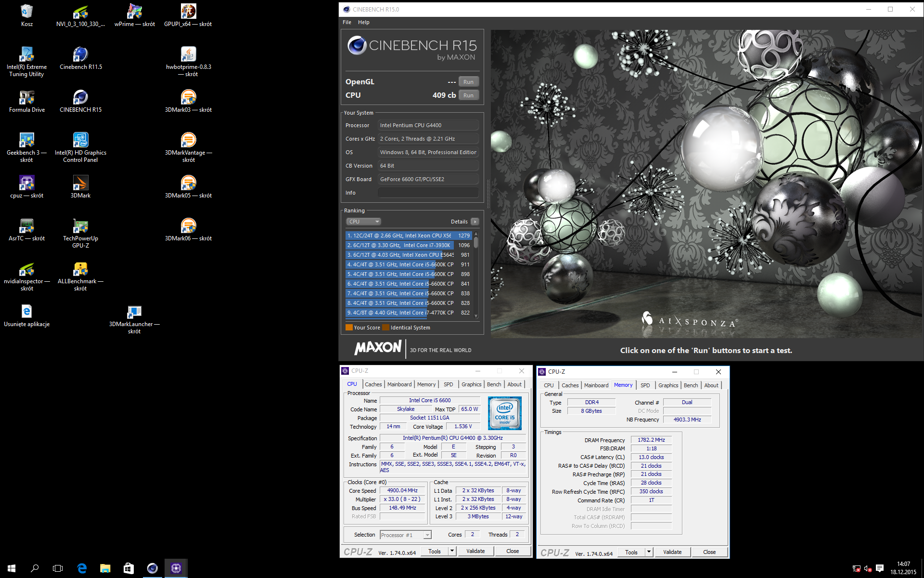Viewport: 924px width, 578px height.
Task: Launch hwbotprime-0.8.3 shortcut
Action: click(188, 61)
